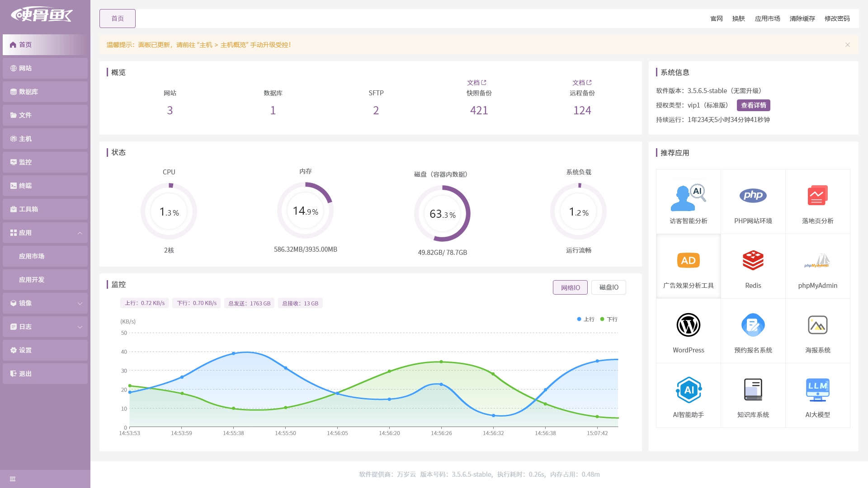Select the 首页 tab at top
Image resolution: width=868 pixels, height=488 pixels.
(118, 19)
